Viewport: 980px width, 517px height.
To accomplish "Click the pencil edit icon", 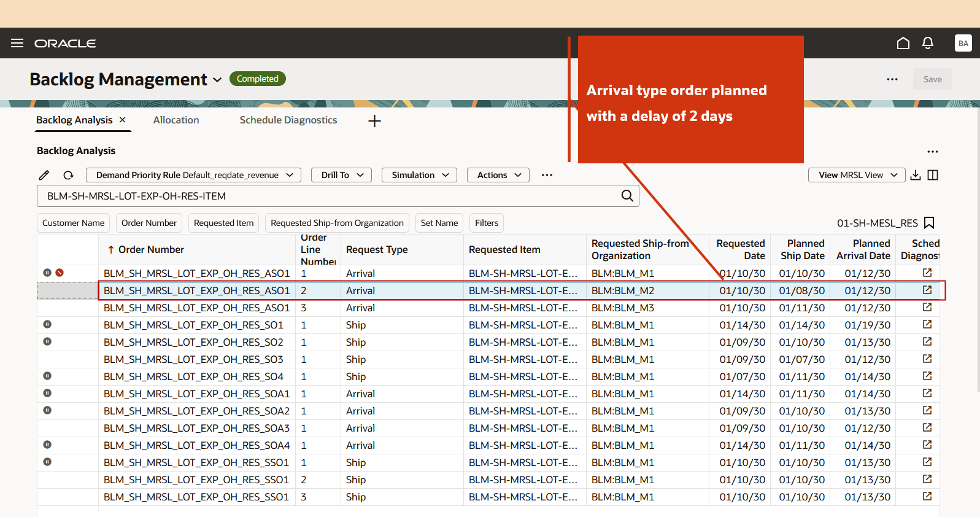I will 44,175.
